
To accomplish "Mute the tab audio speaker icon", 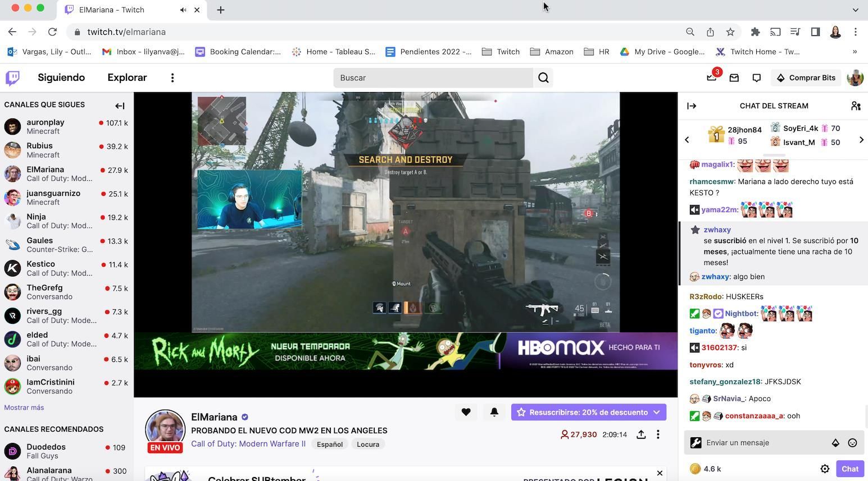I will 183,10.
